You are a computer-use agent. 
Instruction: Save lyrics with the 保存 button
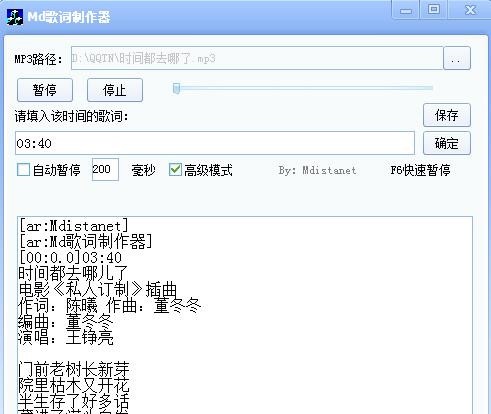click(x=447, y=115)
